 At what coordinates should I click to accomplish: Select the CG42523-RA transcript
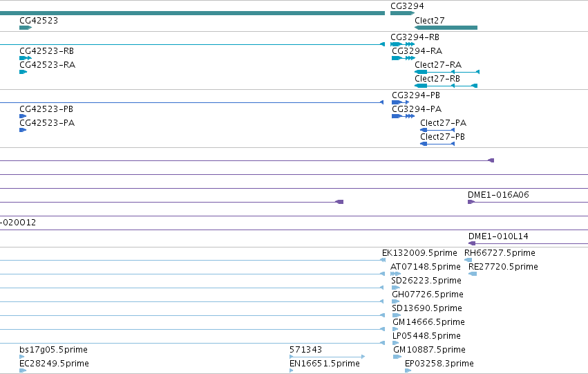coord(47,65)
